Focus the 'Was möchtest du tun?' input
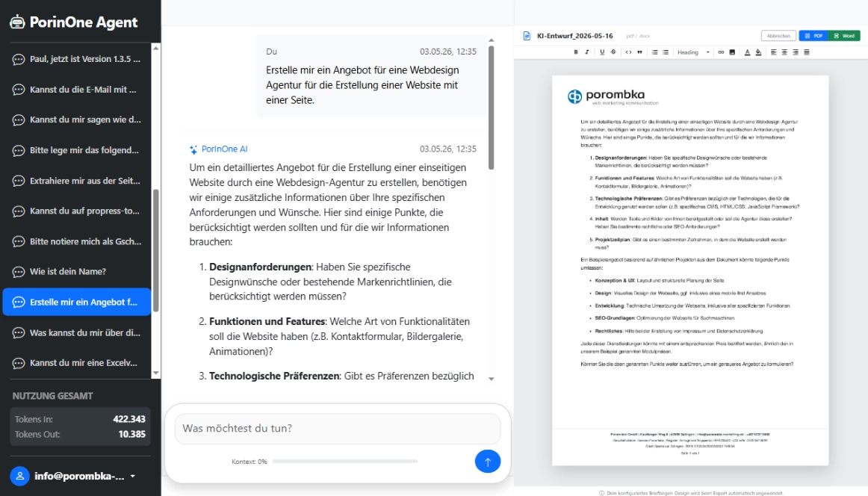 [338, 429]
